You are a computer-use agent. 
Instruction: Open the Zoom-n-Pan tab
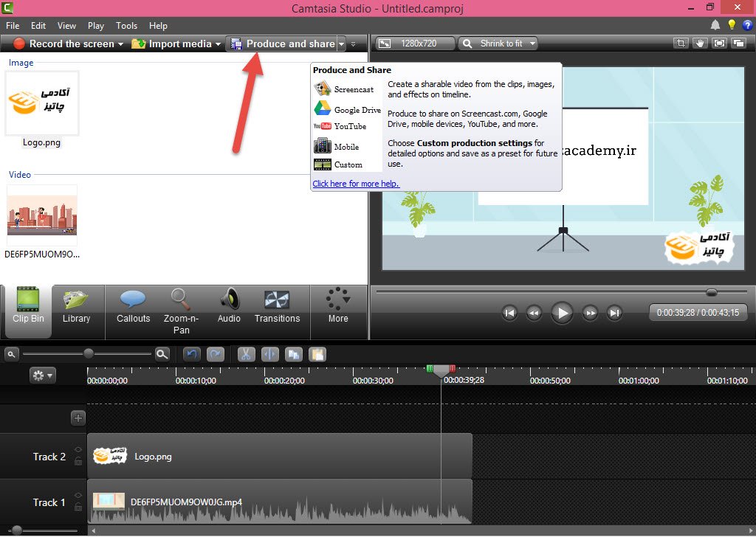click(x=181, y=311)
